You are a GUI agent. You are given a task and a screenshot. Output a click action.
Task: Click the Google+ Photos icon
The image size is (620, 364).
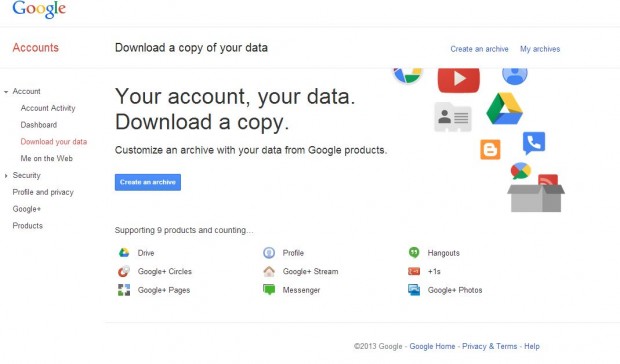tap(414, 290)
